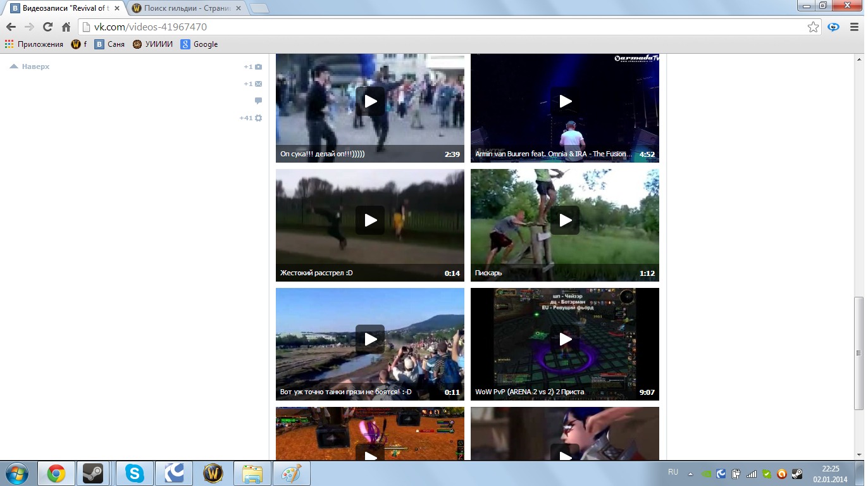Click the envelope messages icon with +1
The image size is (868, 486).
click(x=258, y=84)
